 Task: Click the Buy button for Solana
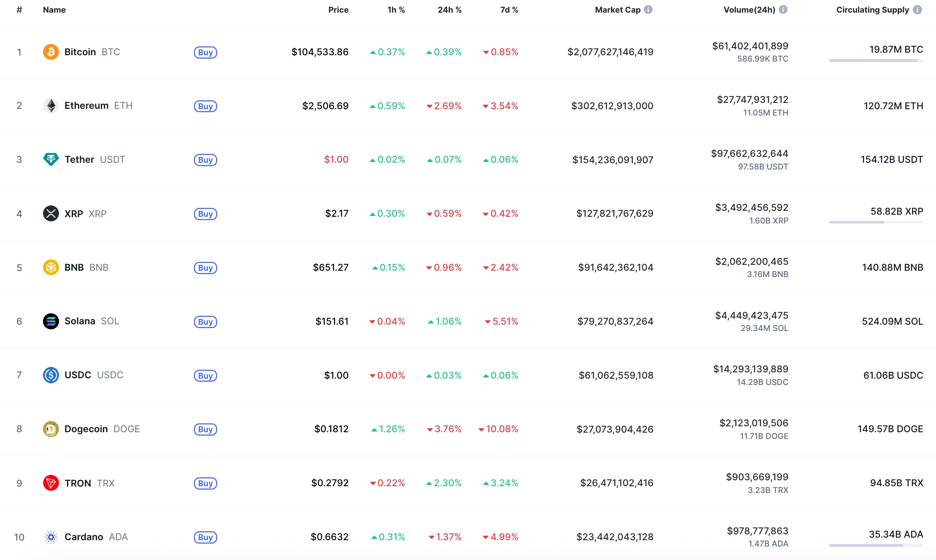pyautogui.click(x=205, y=322)
